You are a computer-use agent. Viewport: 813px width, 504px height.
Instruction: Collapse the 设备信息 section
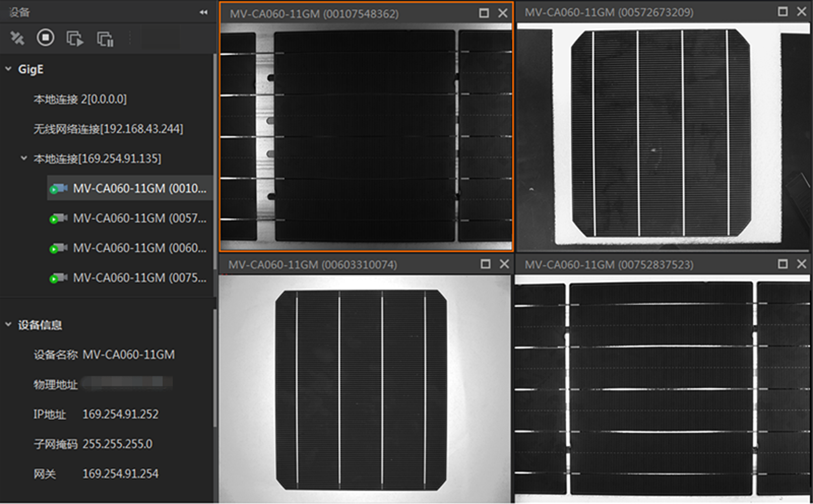tap(8, 325)
